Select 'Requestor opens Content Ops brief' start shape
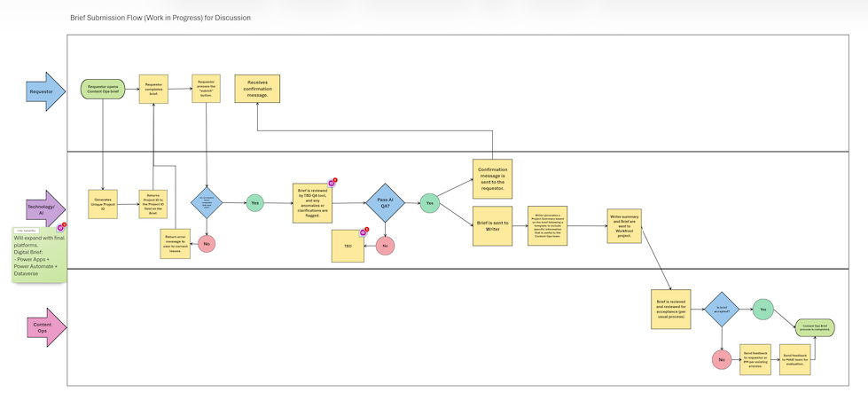 click(103, 90)
